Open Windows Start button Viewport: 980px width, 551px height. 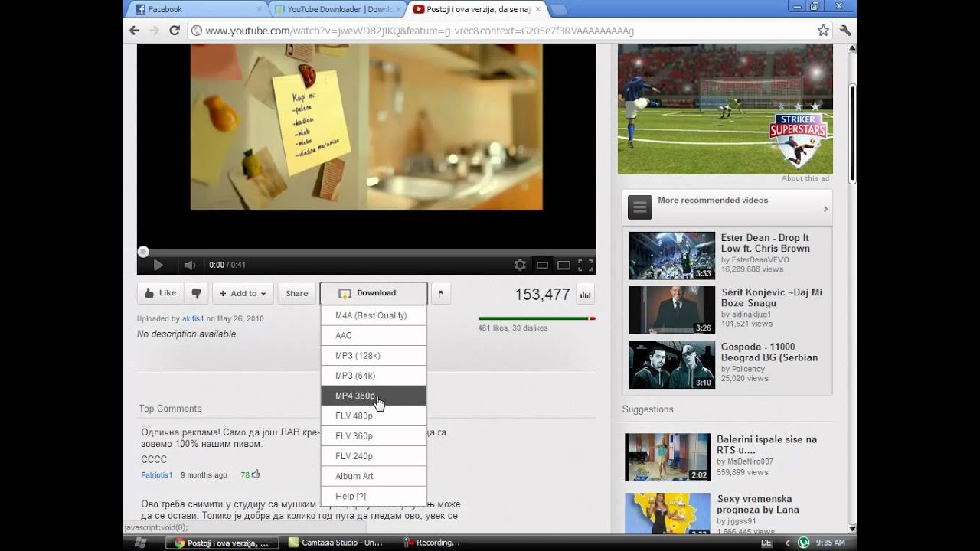141,542
